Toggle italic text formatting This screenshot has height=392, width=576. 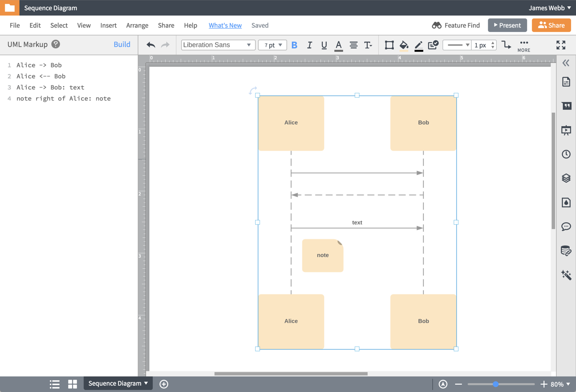[x=309, y=45]
